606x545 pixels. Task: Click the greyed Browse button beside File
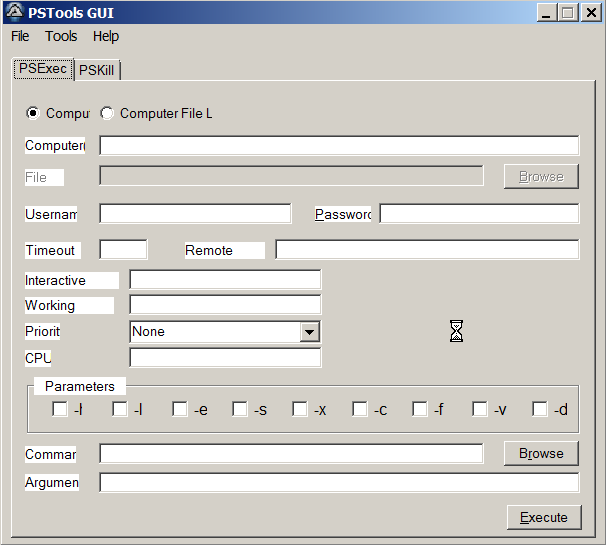(x=541, y=177)
